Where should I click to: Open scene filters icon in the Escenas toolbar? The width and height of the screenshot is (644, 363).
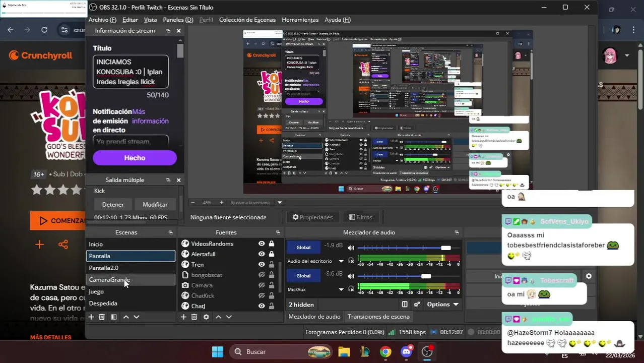[114, 317]
